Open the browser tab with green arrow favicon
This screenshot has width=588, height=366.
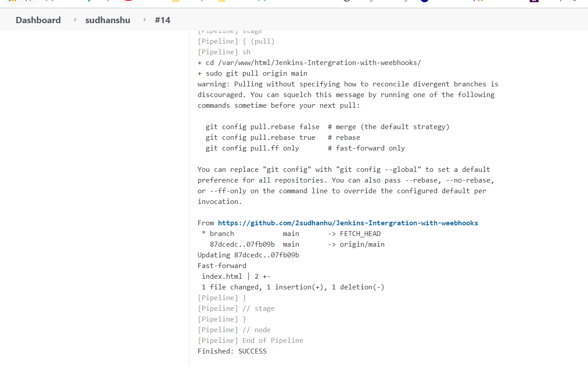click(89, 2)
